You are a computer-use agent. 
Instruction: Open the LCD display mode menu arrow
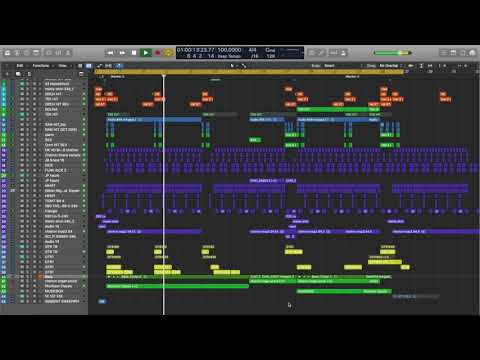coord(302,53)
